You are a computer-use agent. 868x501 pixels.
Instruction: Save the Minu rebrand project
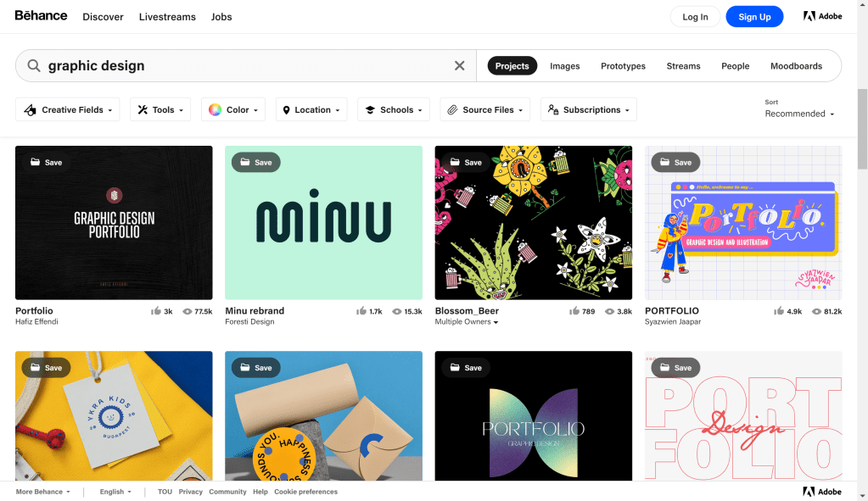coord(256,162)
